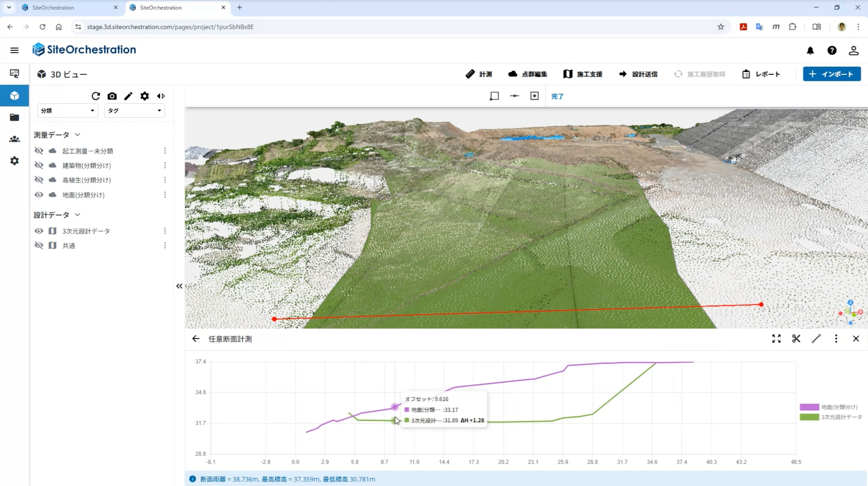
Task: Open the split compare view icon
Action: point(161,96)
